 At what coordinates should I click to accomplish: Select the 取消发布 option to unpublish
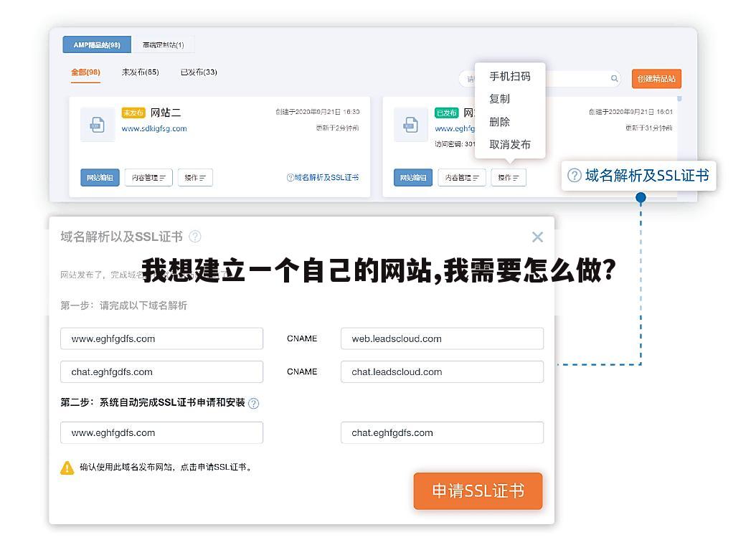coord(509,144)
